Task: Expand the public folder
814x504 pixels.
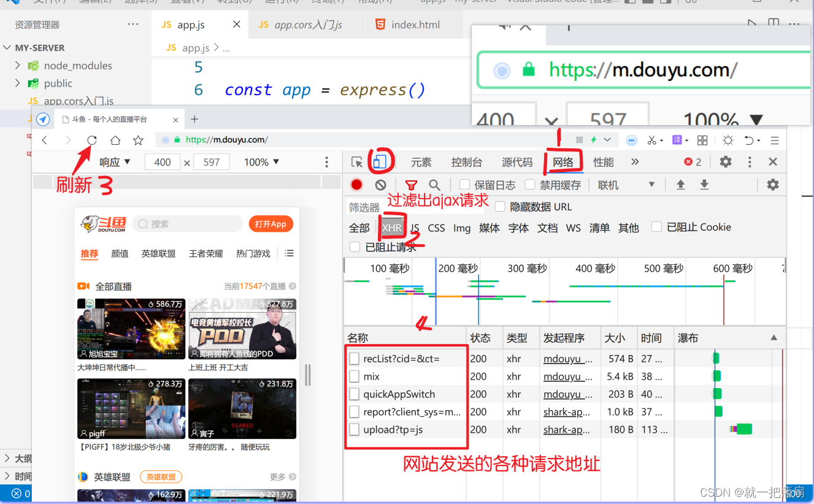Action: point(18,83)
